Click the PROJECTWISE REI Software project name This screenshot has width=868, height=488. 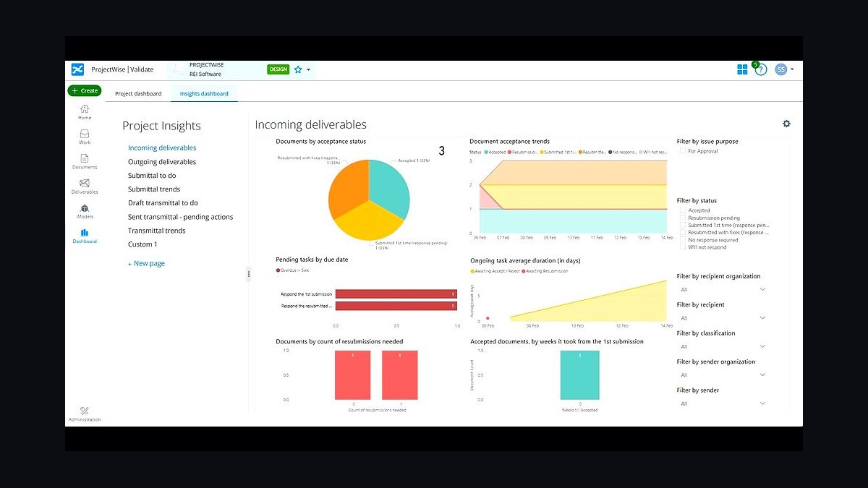(x=205, y=69)
